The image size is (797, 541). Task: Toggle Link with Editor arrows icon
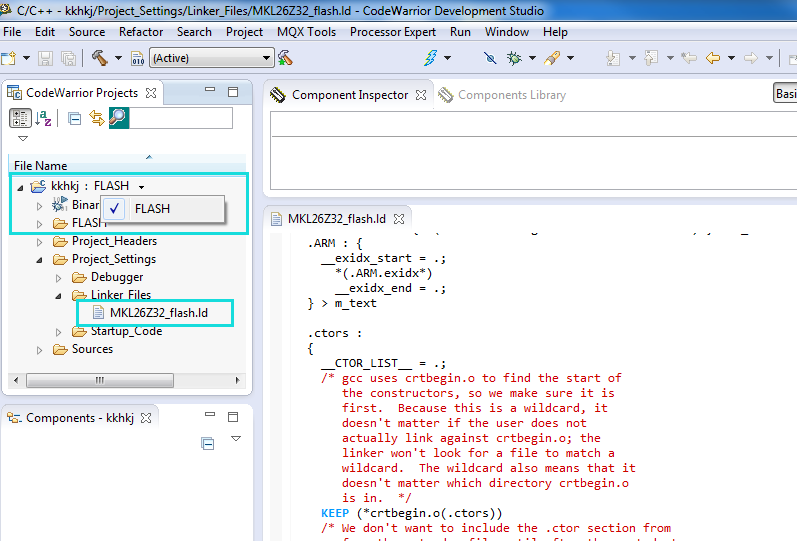(97, 118)
